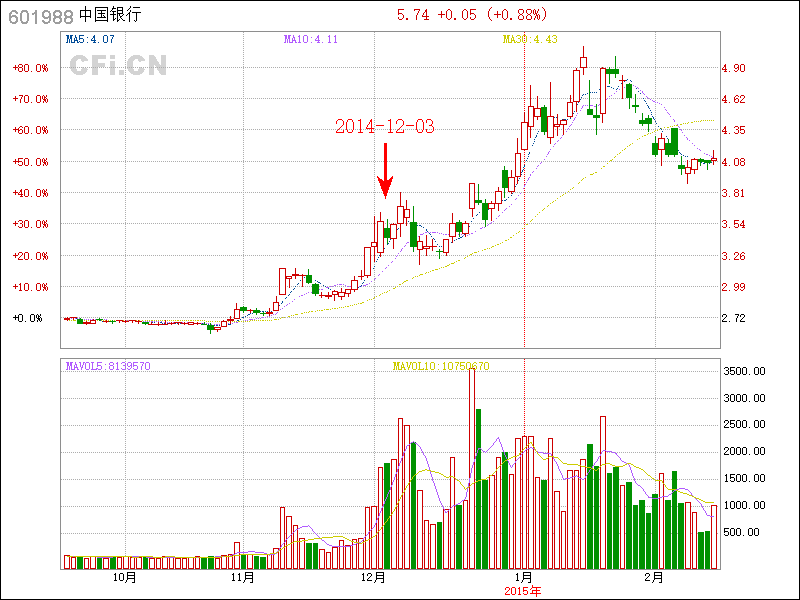The height and width of the screenshot is (600, 800).
Task: Click the tallest green volume bar
Action: [479, 489]
